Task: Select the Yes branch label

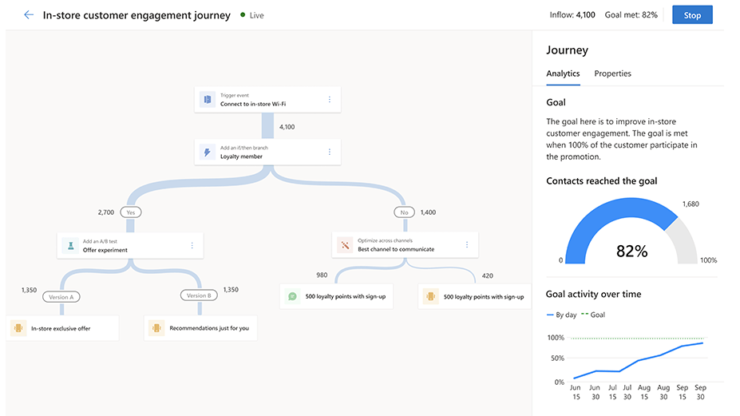Action: 131,212
